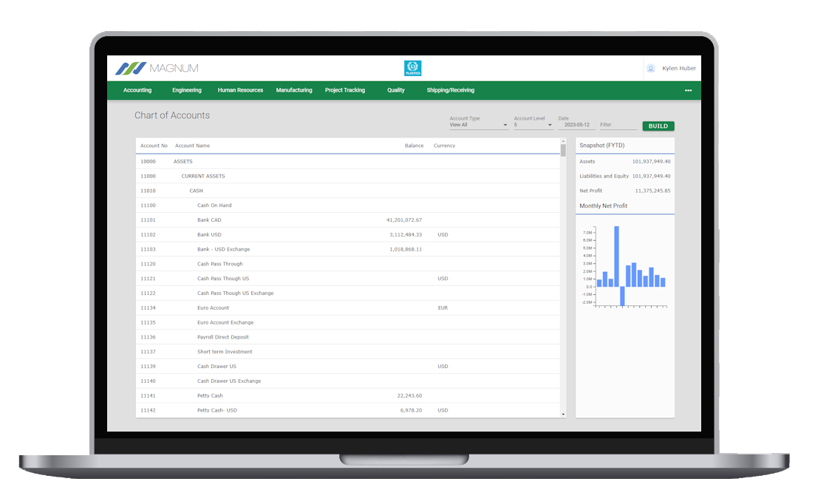This screenshot has width=815, height=504.
Task: Open the Human Resources menu
Action: click(240, 90)
